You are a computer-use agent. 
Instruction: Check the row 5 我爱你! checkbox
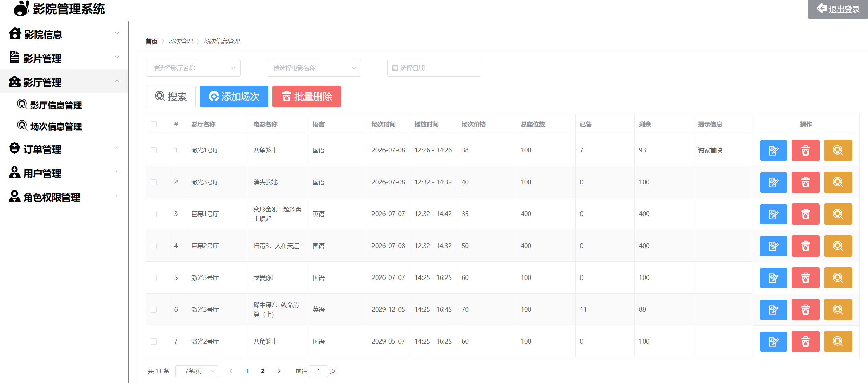coord(154,278)
